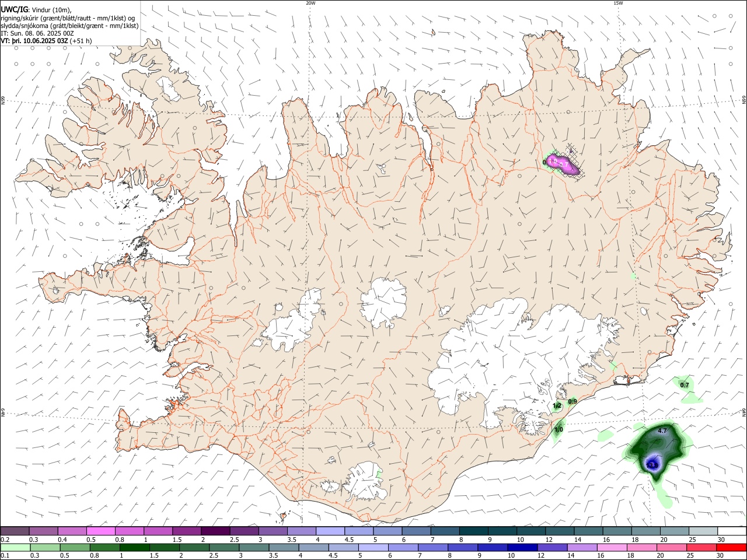747x560 pixels.
Task: Select purple scale swatch between 0.2 and 0.3
Action: pyautogui.click(x=14, y=531)
